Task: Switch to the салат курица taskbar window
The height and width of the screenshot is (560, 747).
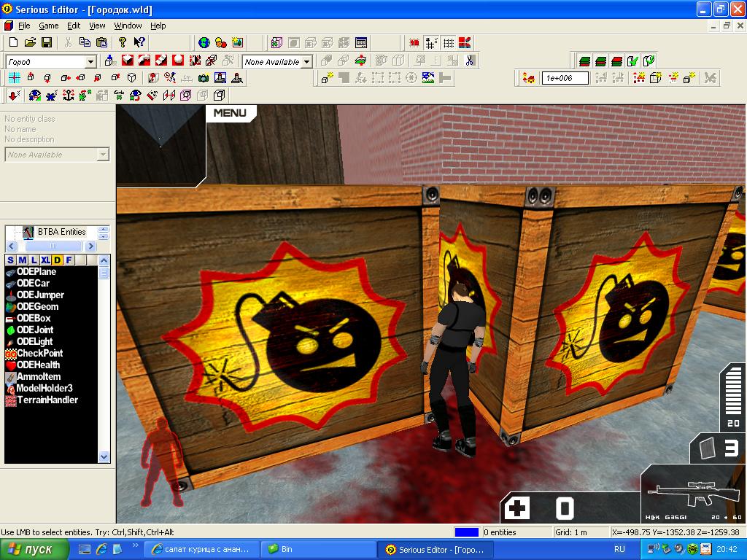Action: click(201, 550)
